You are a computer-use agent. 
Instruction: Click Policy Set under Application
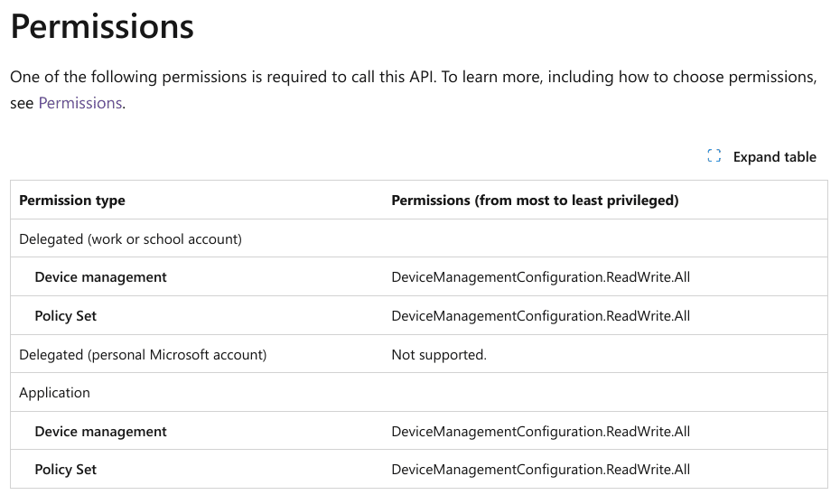click(66, 470)
